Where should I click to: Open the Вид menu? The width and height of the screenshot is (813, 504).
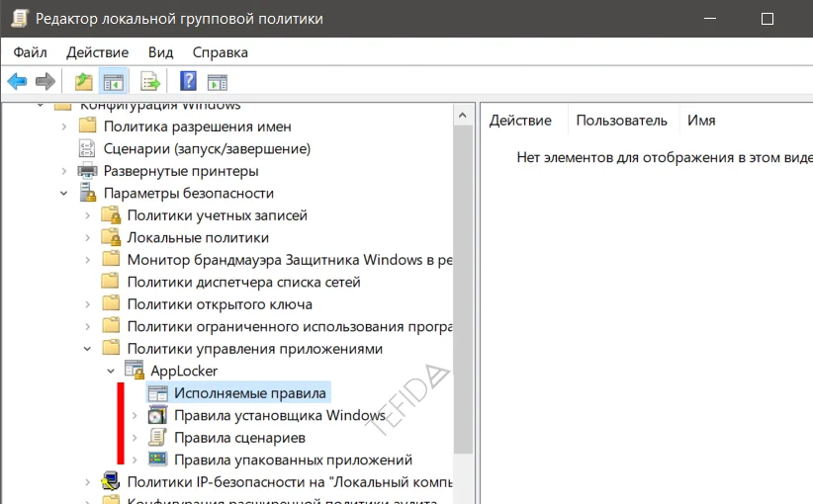161,52
